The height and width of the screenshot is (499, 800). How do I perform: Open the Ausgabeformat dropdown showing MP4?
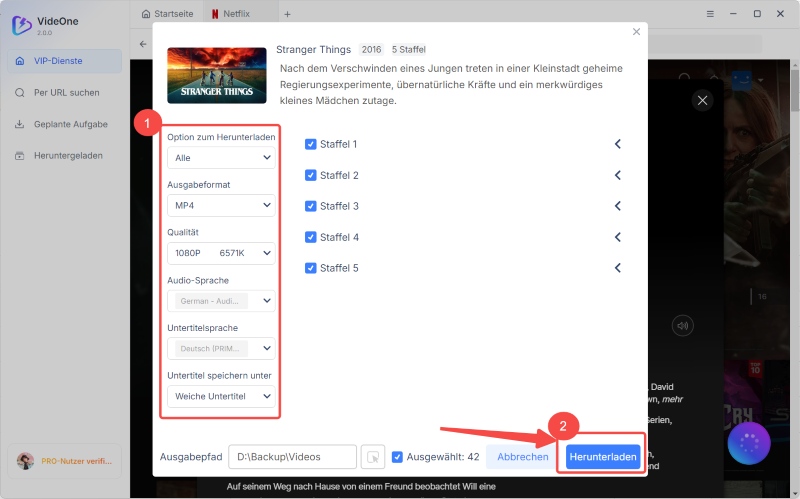221,205
